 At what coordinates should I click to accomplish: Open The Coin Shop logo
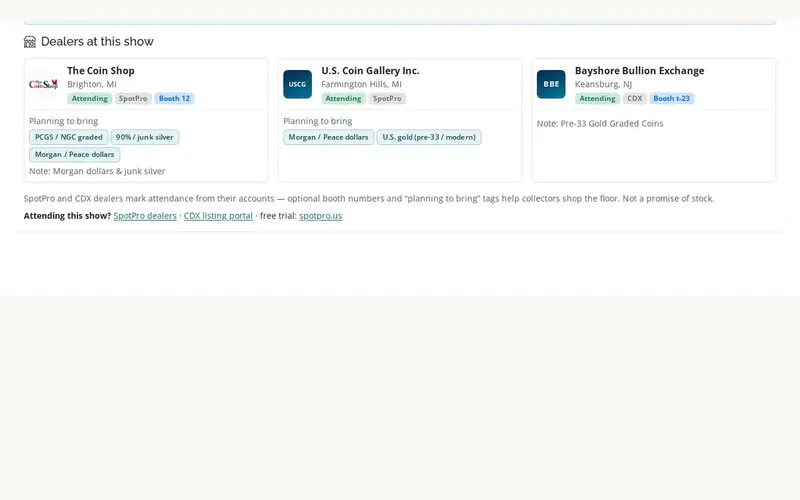[x=43, y=84]
